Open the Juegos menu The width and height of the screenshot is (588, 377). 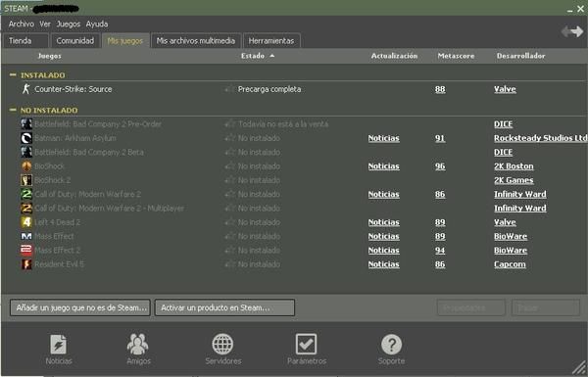tap(69, 24)
